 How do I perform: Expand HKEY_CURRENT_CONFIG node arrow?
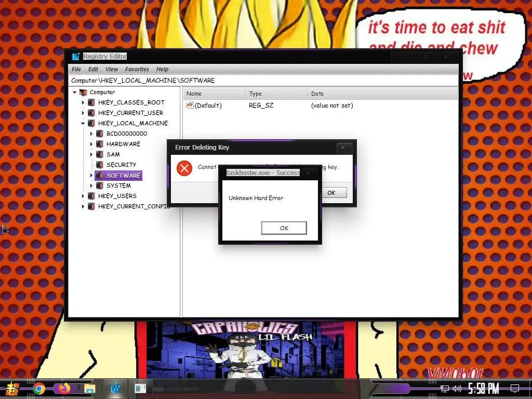click(83, 206)
